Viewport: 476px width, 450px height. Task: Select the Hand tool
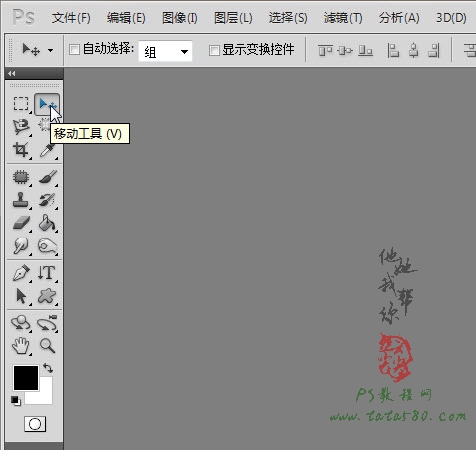(x=21, y=346)
